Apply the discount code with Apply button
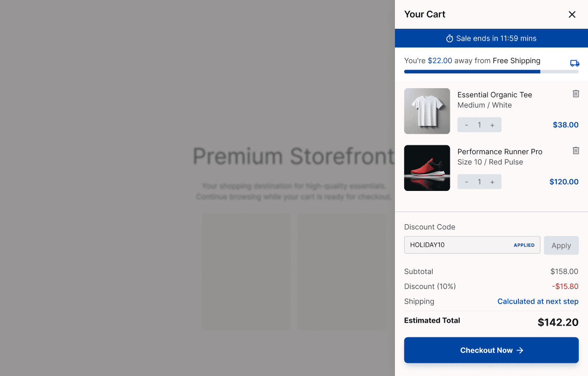 point(561,245)
